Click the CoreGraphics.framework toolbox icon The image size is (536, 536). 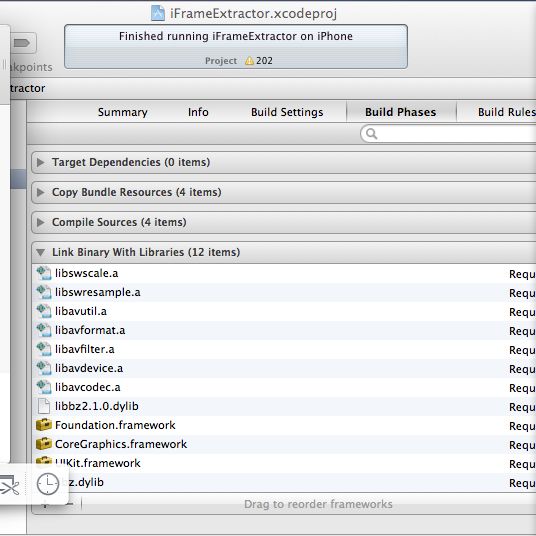(44, 444)
